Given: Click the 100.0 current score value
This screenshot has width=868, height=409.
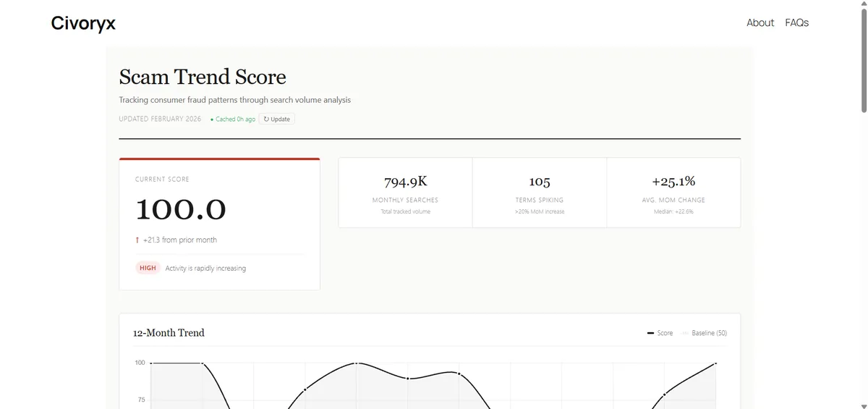Looking at the screenshot, I should pos(181,210).
